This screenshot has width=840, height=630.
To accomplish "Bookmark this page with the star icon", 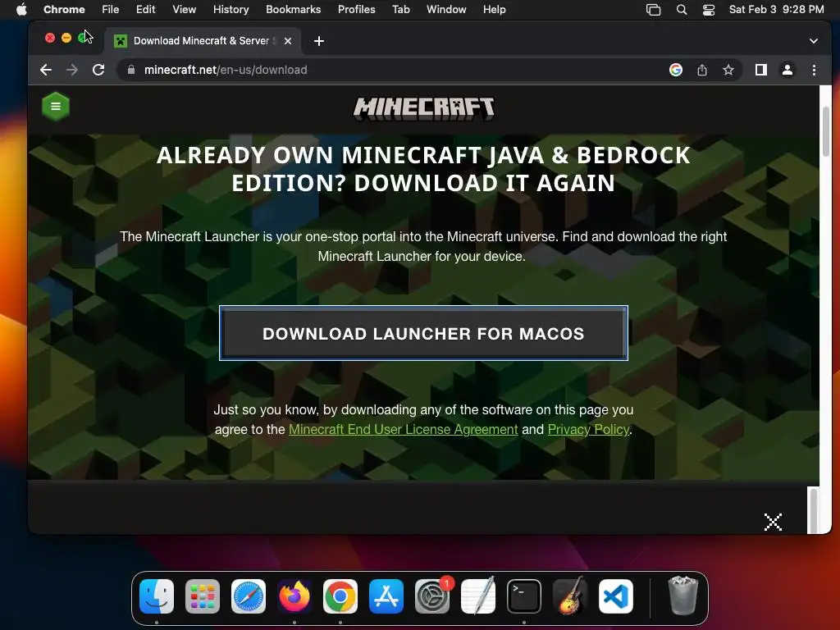I will tap(728, 70).
